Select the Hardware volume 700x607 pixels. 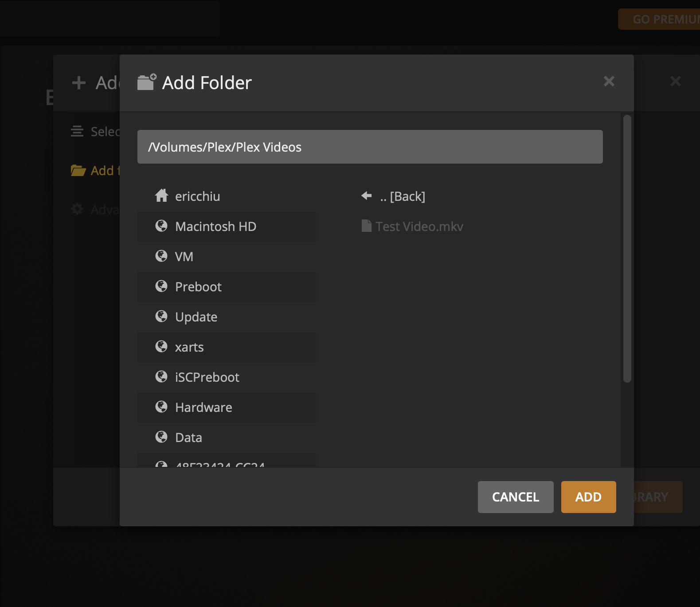click(x=227, y=407)
